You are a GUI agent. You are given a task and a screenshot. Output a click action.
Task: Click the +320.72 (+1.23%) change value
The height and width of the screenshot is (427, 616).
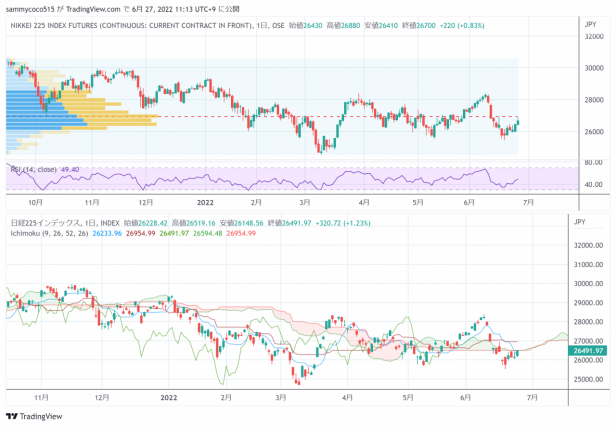343,223
